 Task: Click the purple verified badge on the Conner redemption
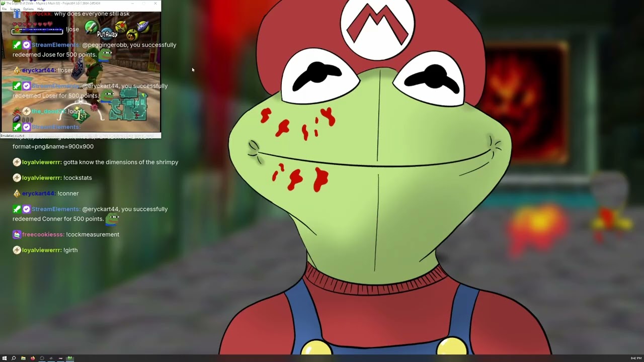click(26, 209)
